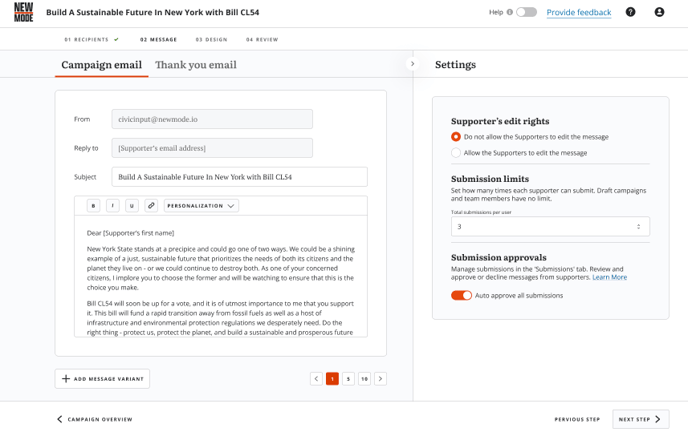Viewport: 688px width, 436px height.
Task: Select Do not allow Supporters to edit
Action: (456, 137)
